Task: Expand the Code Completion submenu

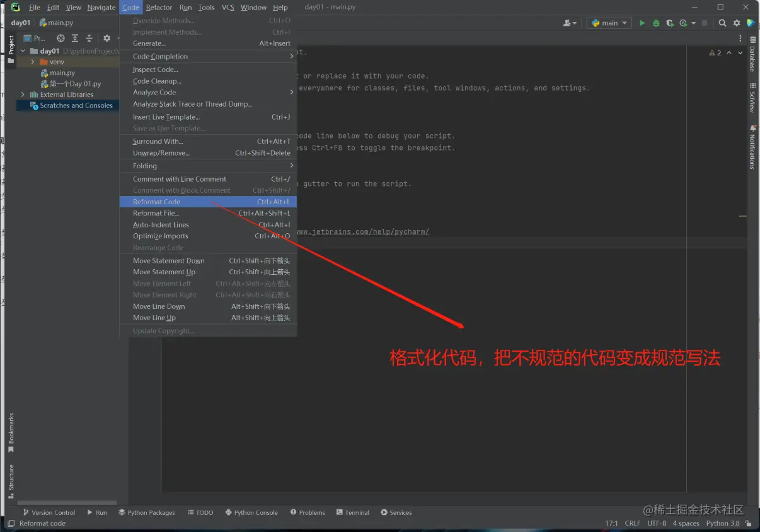Action: click(x=208, y=56)
